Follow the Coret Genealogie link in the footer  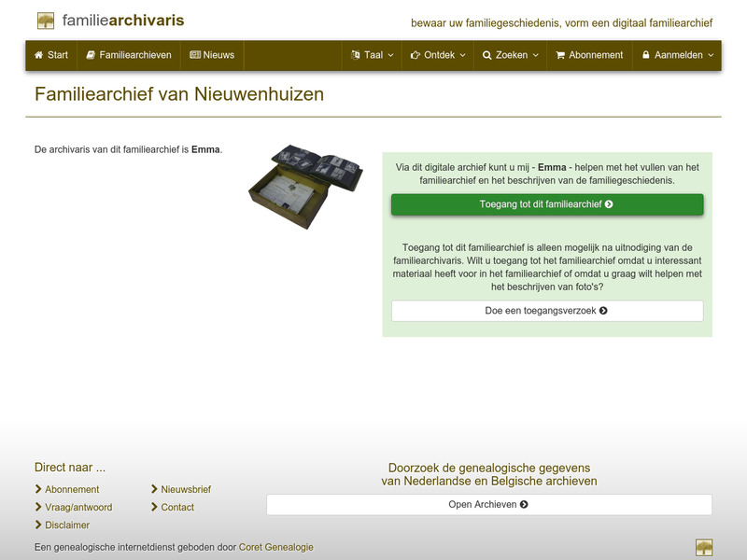point(276,547)
